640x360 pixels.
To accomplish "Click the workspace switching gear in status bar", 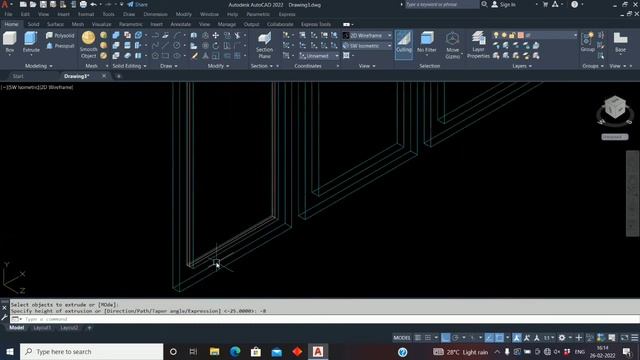I will (562, 338).
